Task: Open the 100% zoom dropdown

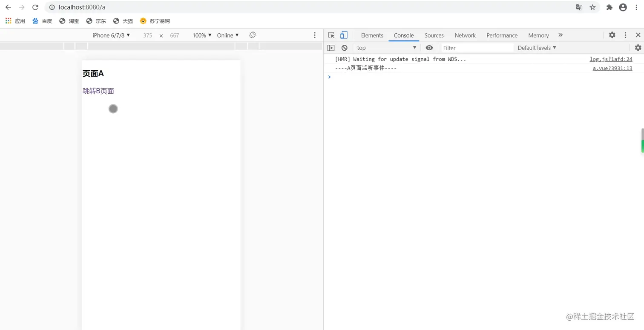Action: pos(202,35)
